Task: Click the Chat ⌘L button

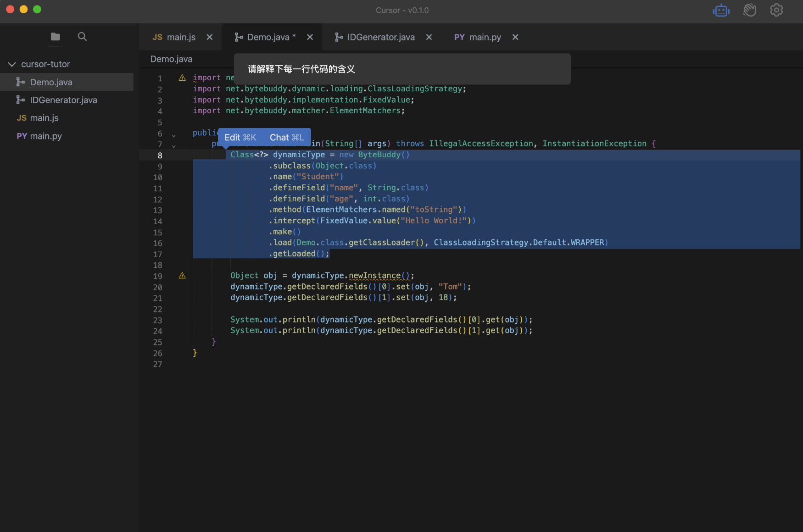Action: tap(287, 137)
